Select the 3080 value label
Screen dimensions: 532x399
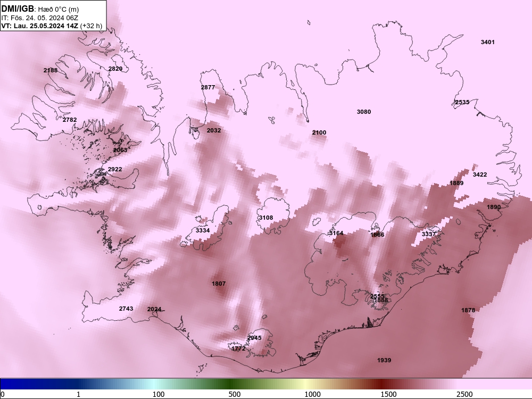click(364, 112)
